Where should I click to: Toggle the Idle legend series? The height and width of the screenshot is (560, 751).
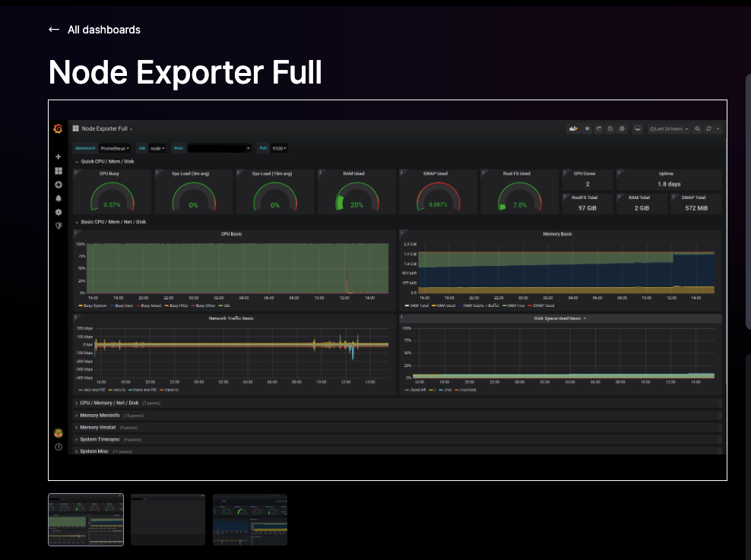pos(225,305)
